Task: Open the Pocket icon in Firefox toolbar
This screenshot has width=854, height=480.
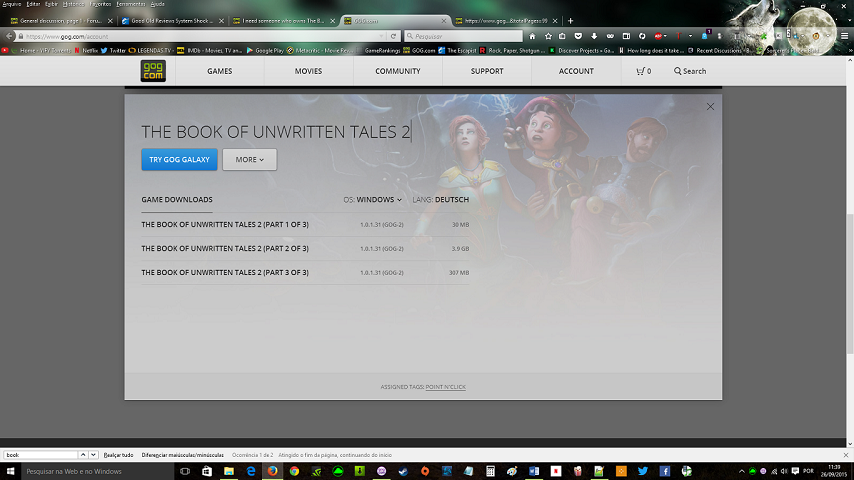Action: (578, 37)
